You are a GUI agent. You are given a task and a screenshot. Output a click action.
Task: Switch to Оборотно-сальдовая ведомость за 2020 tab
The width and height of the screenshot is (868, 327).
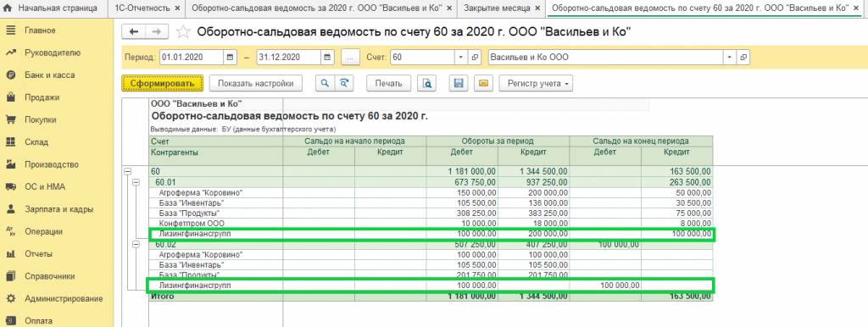(316, 8)
